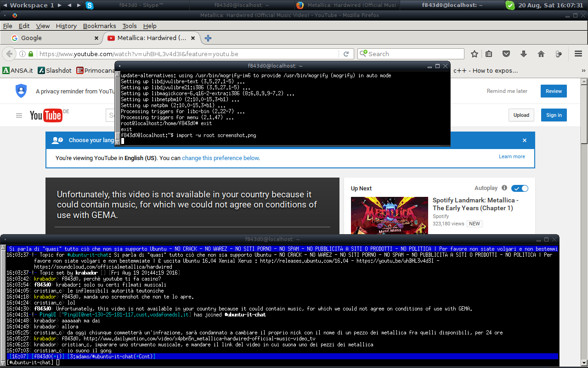Open a new tab with plus icon
The image size is (588, 368).
pos(208,38)
